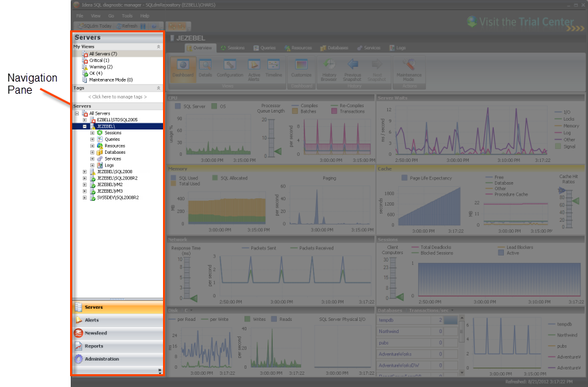Collapse the My Views section chevron
588x387 pixels.
[x=158, y=47]
